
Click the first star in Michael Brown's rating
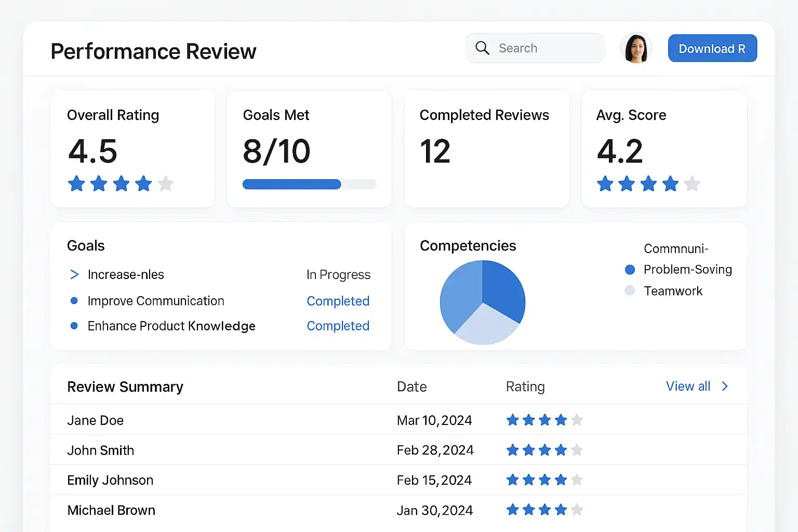pyautogui.click(x=513, y=510)
